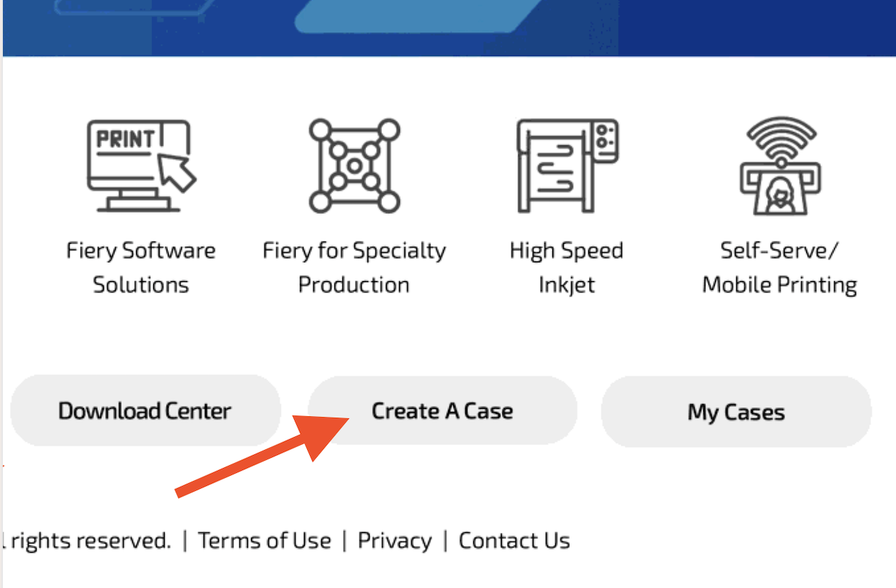896x588 pixels.
Task: Click Create A Case
Action: pos(442,410)
